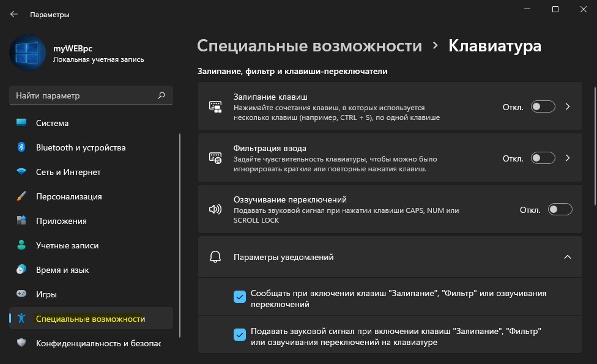Click the Залипание, фильтр section heading
Viewport: 597px width, 364px height.
pos(292,71)
